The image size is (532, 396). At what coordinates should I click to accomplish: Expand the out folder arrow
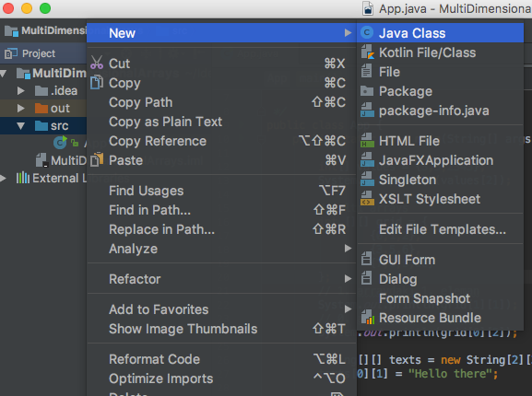[x=20, y=108]
